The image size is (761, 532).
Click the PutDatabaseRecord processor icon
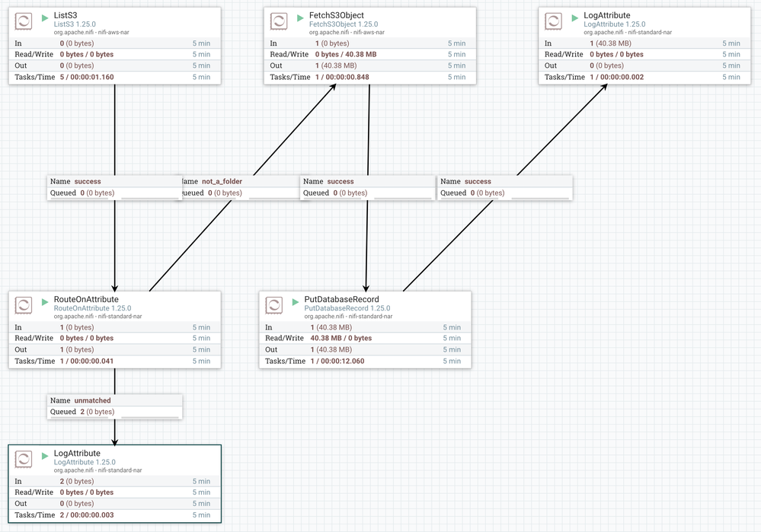pos(273,305)
